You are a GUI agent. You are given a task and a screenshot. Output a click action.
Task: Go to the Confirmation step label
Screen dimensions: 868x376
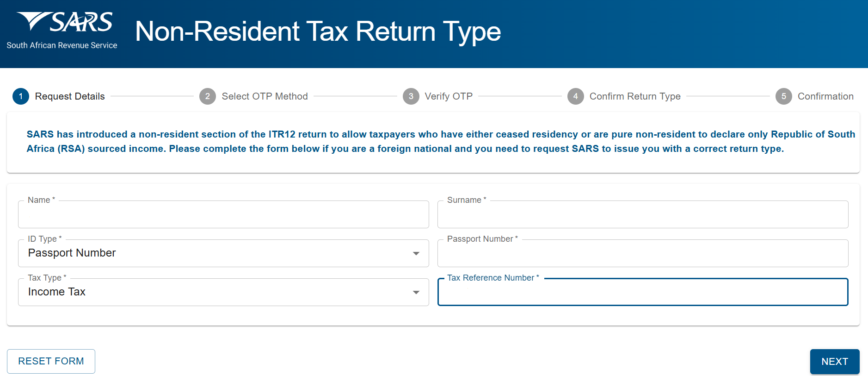point(825,96)
